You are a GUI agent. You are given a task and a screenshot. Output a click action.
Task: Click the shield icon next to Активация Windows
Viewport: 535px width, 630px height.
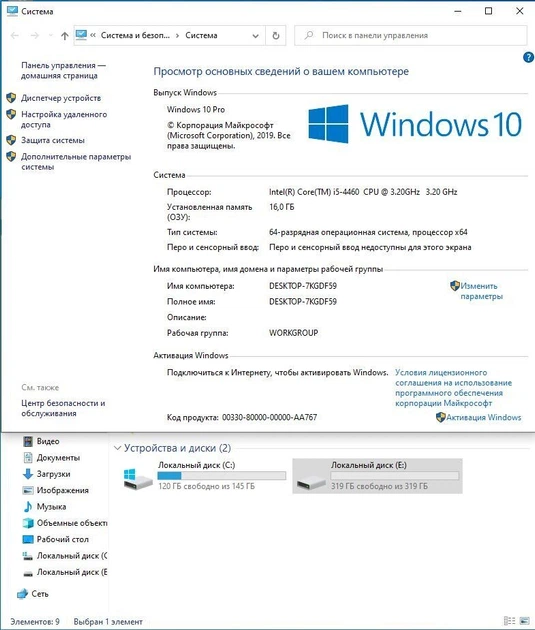[441, 417]
